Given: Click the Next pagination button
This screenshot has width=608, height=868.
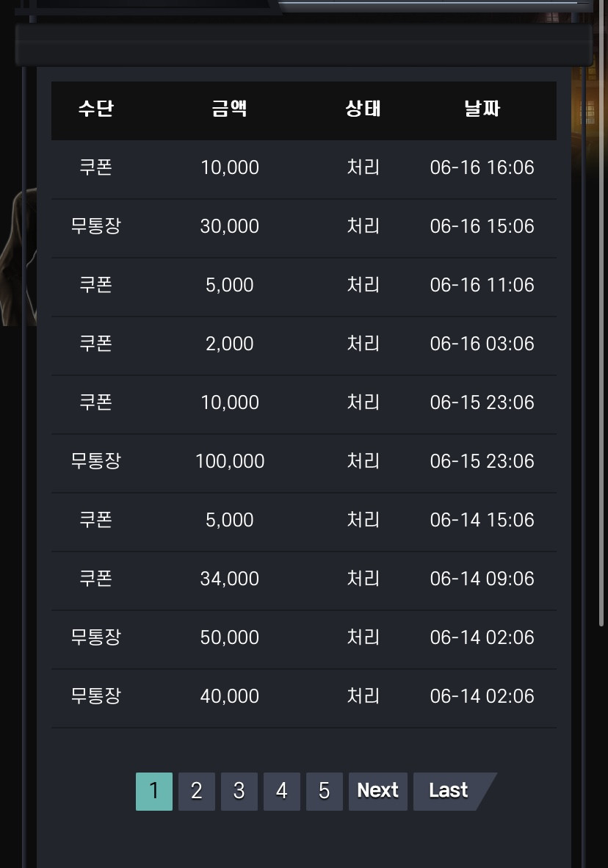Looking at the screenshot, I should 378,791.
